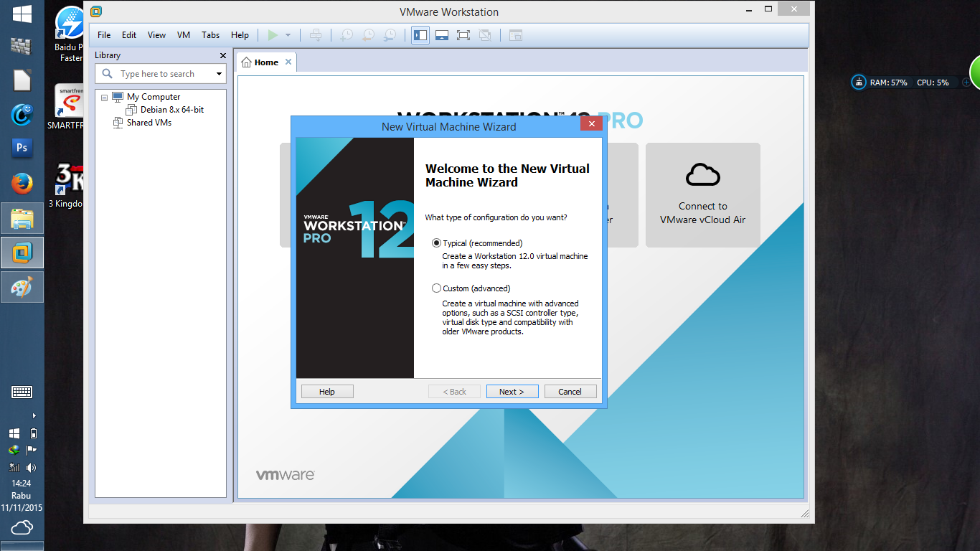Click the VMware Workstation taskbar icon
Viewport: 980px width, 551px height.
click(22, 253)
